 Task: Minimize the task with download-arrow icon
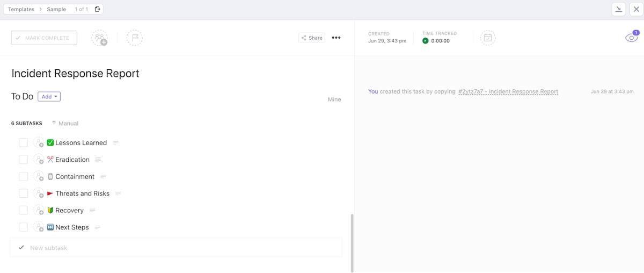click(x=619, y=9)
